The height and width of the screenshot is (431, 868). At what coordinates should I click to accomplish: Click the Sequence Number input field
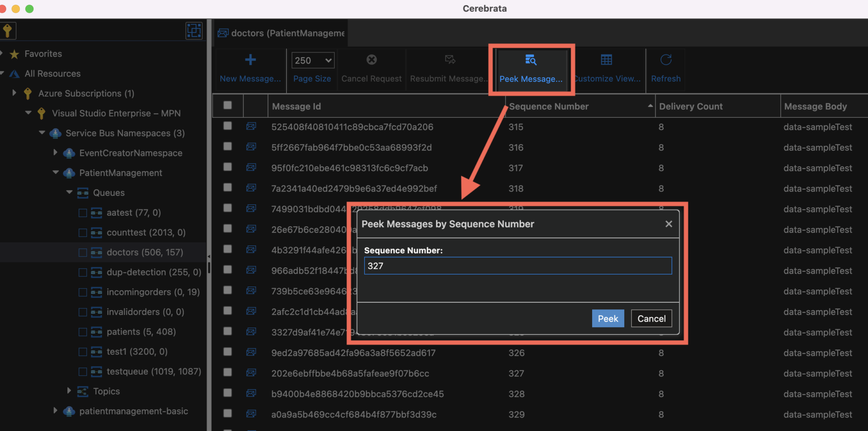(517, 266)
